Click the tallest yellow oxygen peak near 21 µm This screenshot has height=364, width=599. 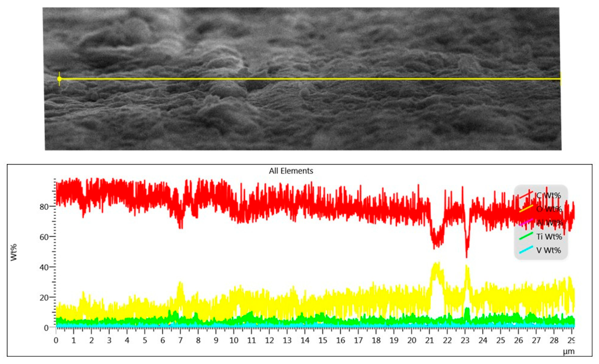coord(436,265)
